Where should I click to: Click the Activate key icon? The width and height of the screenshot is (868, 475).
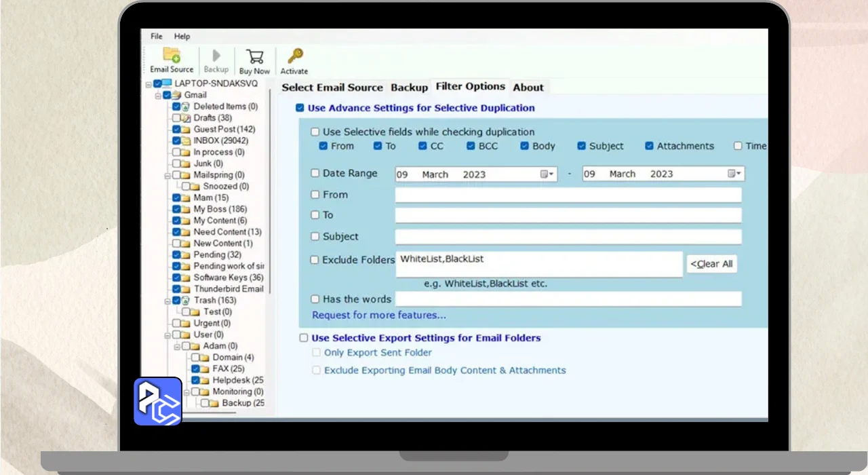click(294, 56)
